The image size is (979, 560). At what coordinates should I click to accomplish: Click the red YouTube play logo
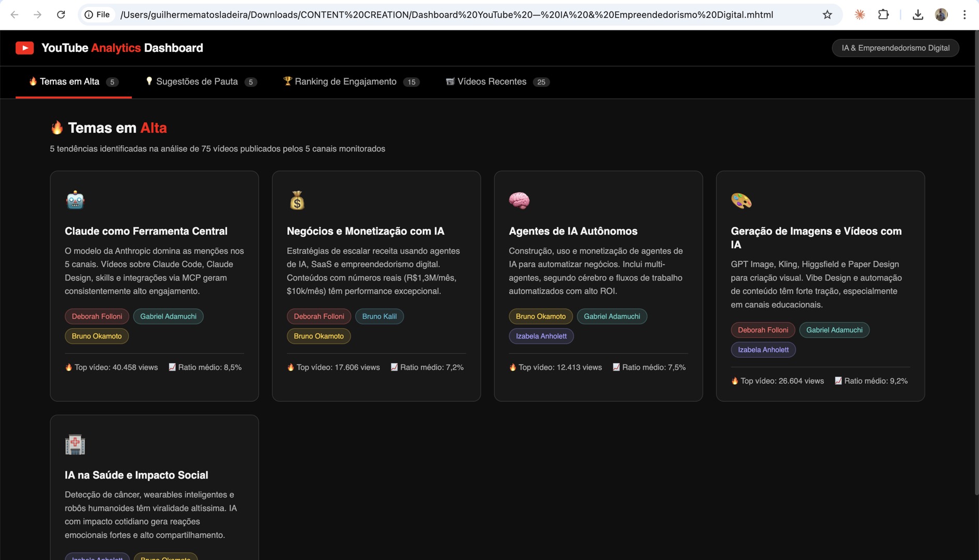(x=24, y=48)
